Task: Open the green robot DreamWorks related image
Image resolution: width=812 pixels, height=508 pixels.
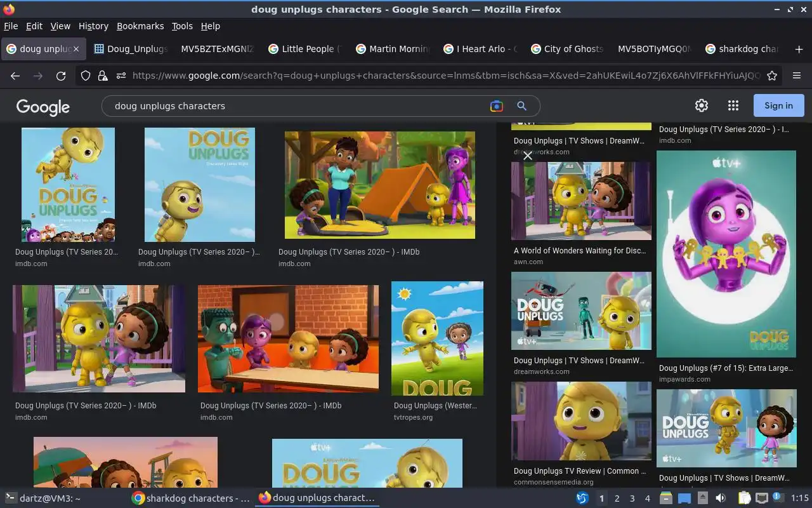Action: point(581,311)
